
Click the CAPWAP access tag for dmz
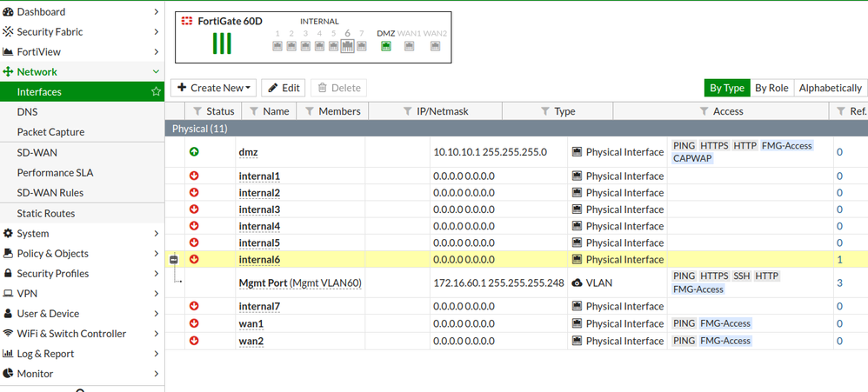pos(692,158)
